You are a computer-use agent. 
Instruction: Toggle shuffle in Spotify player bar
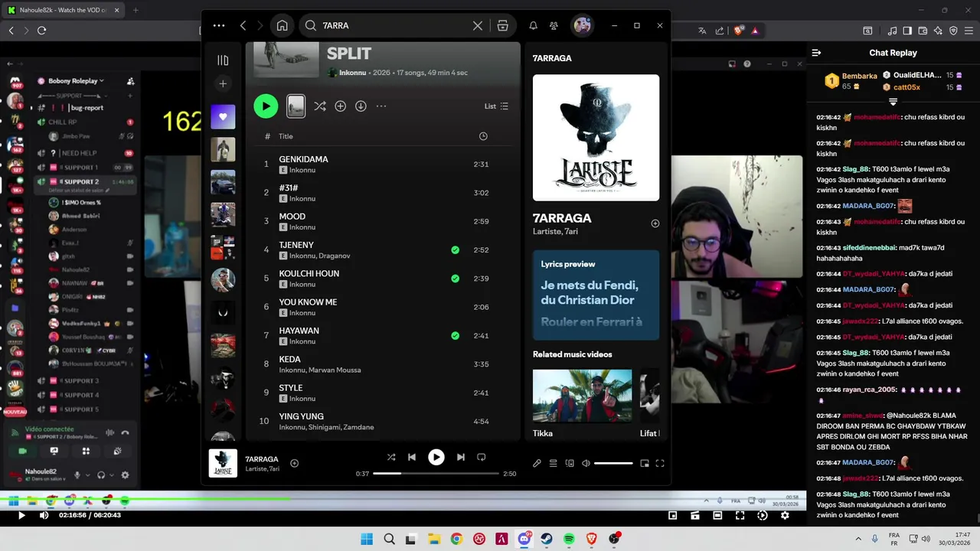[x=391, y=457]
